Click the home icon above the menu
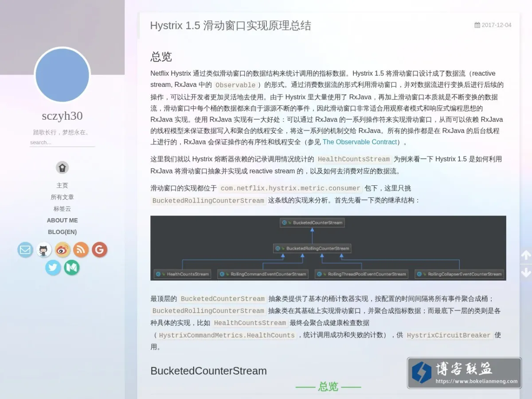This screenshot has width=532, height=399. tap(63, 168)
